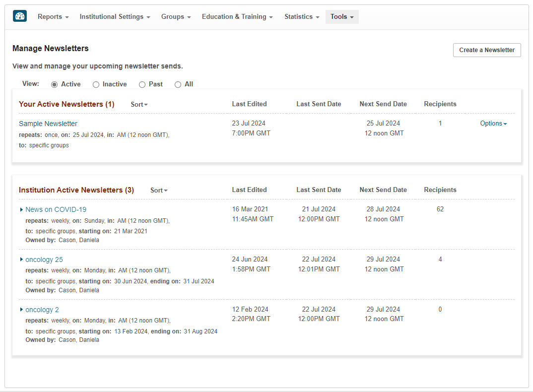Select the Past view radio button
Screen dimensions: 533x392
[142, 84]
